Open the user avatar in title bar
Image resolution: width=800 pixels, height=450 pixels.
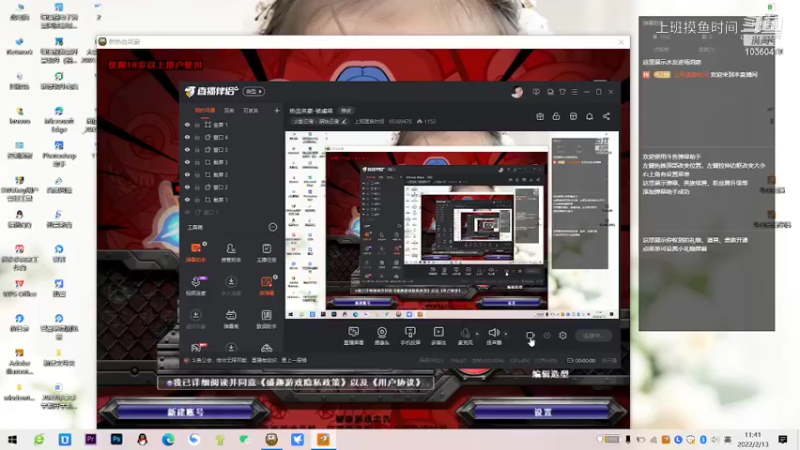click(517, 92)
